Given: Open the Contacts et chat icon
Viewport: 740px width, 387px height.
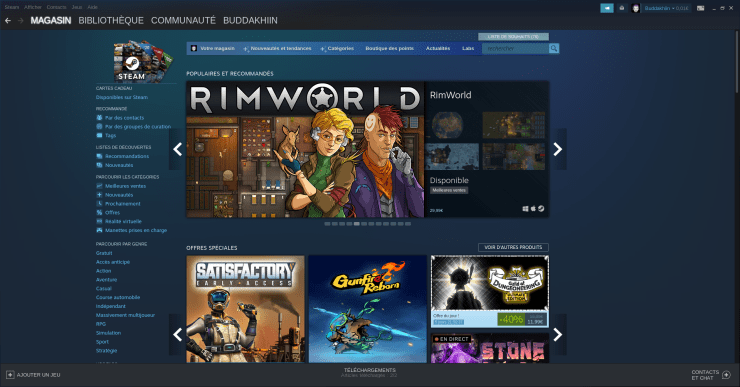Looking at the screenshot, I should tap(726, 375).
